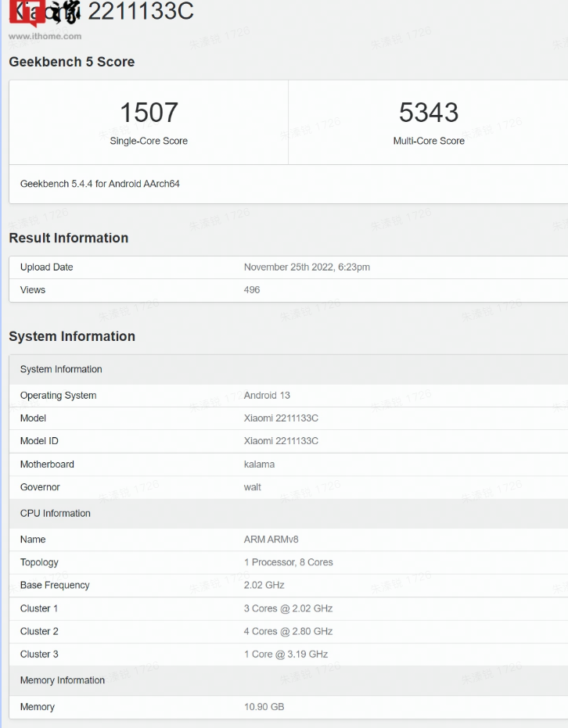Click the Geekbench 5.4.4 for Android AArch64 text
The width and height of the screenshot is (568, 728).
(x=100, y=184)
